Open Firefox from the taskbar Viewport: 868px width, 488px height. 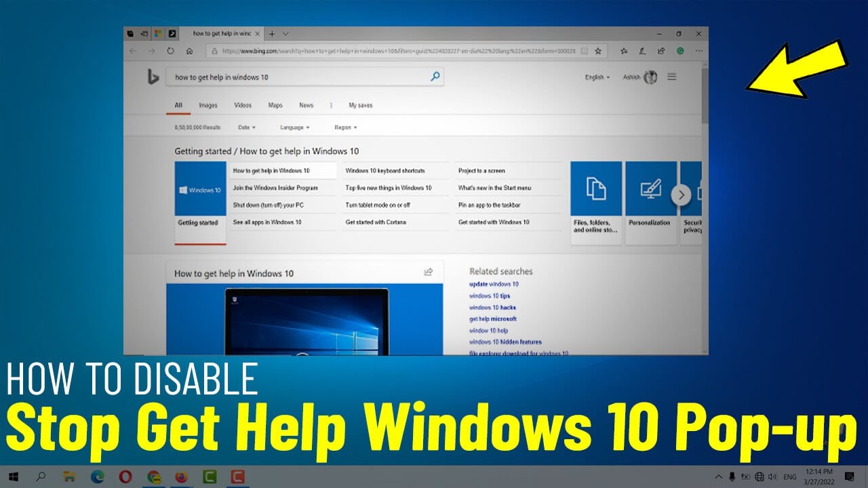(x=180, y=478)
